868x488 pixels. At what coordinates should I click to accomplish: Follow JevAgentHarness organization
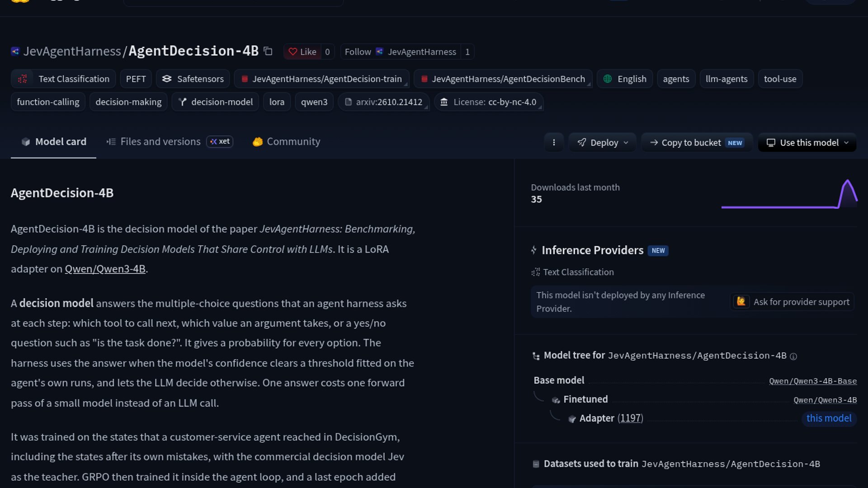pos(401,52)
